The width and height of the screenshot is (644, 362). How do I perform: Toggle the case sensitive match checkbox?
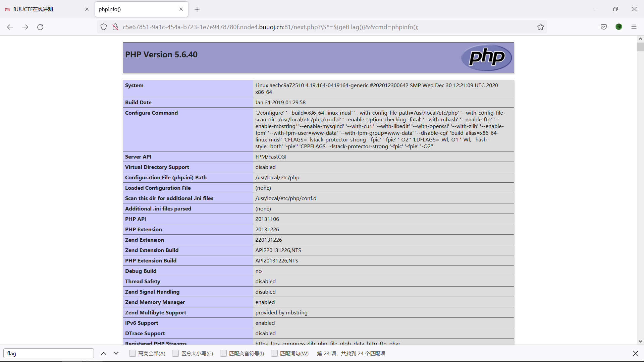(x=175, y=353)
